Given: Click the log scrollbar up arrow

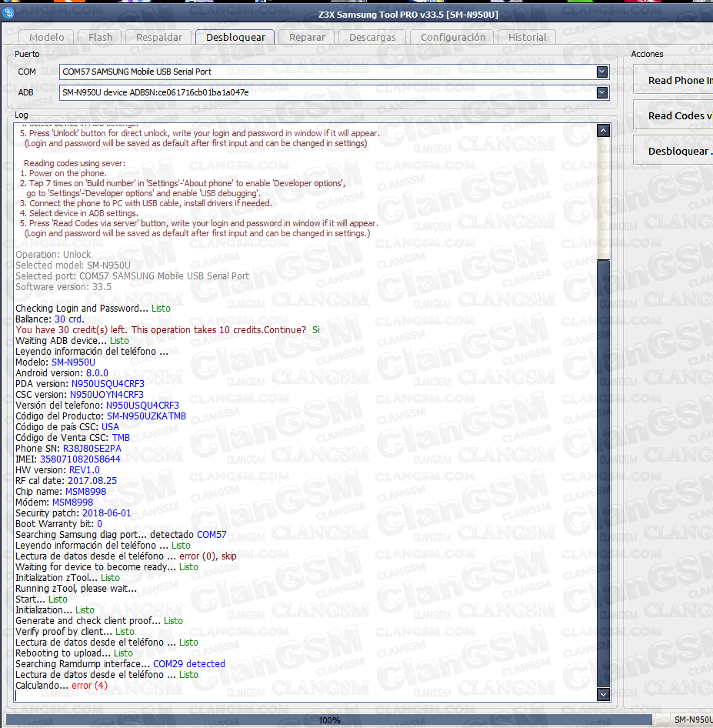Looking at the screenshot, I should 603,131.
